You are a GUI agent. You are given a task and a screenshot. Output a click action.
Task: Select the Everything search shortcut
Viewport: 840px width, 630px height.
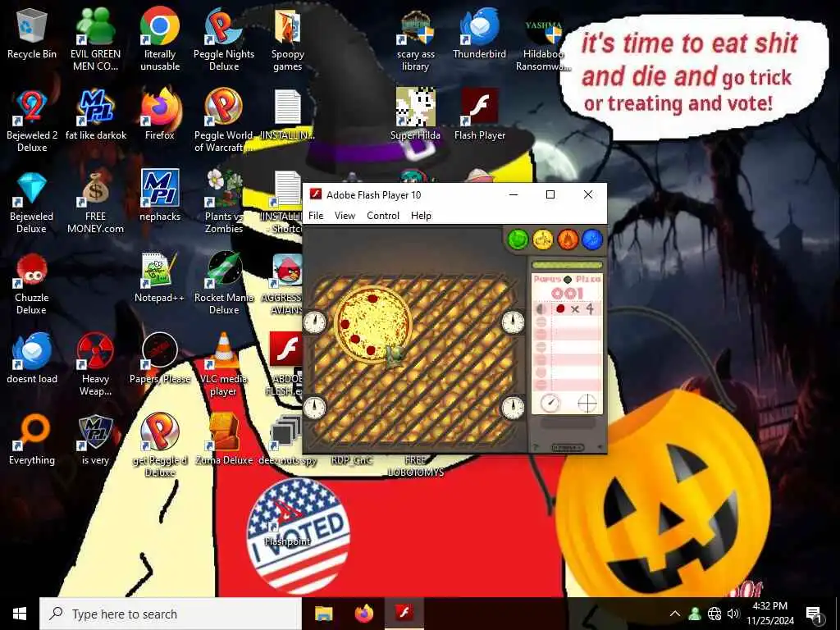[32, 441]
